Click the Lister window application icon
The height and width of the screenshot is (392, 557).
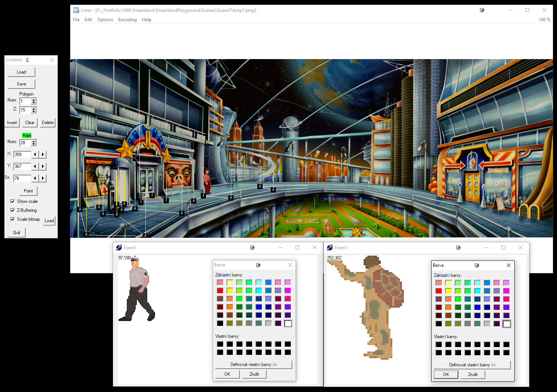coord(76,10)
